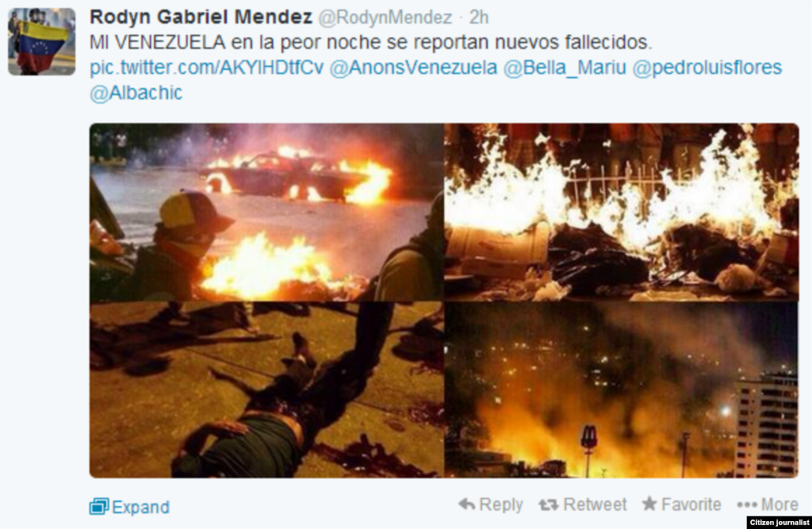Open the pic.twitter.com/AKYlHDtfCv link
This screenshot has width=812, height=529.
[207, 68]
